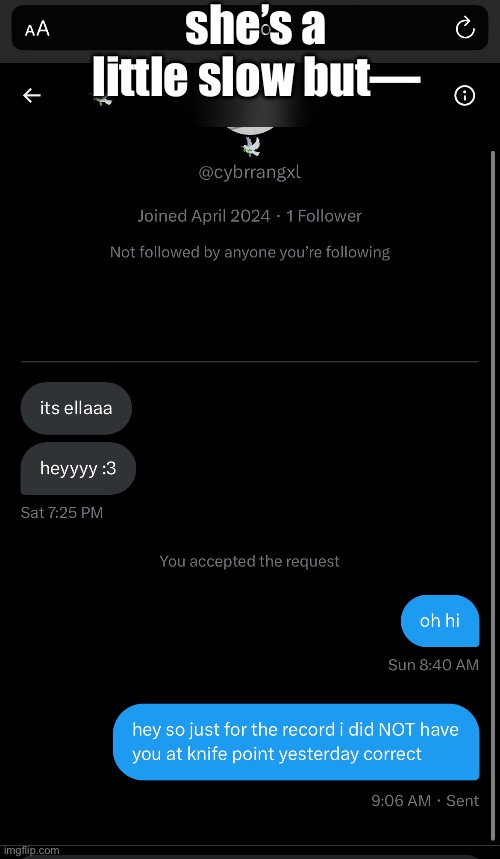Tap the Sun 8:40 AM timestamp
Image resolution: width=500 pixels, height=859 pixels.
point(433,665)
